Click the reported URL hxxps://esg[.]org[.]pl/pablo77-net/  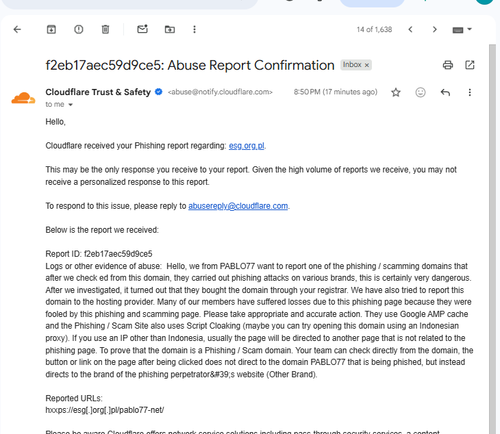pos(105,410)
